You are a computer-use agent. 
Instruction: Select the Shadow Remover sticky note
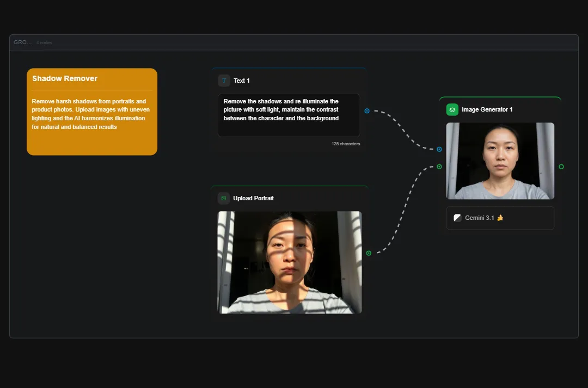(x=91, y=112)
